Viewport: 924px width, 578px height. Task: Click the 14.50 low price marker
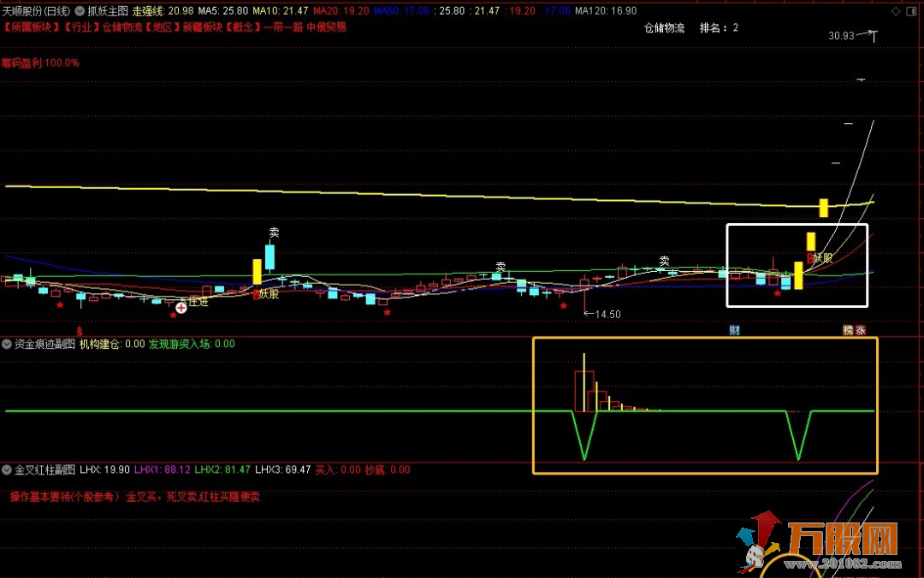click(607, 315)
